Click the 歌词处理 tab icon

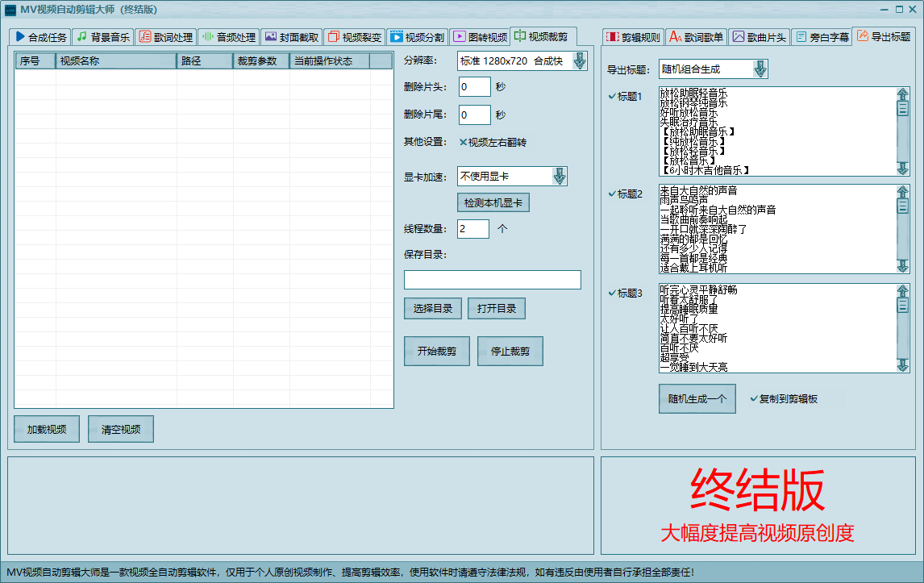coord(144,37)
